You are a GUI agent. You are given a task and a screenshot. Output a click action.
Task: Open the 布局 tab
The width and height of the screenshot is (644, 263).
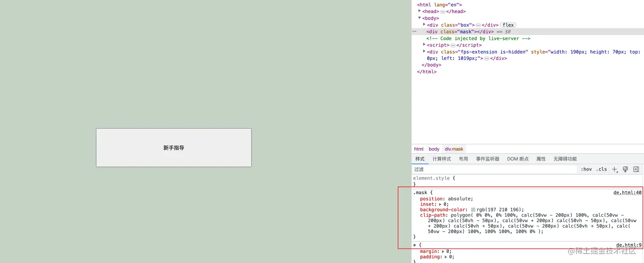point(463,159)
